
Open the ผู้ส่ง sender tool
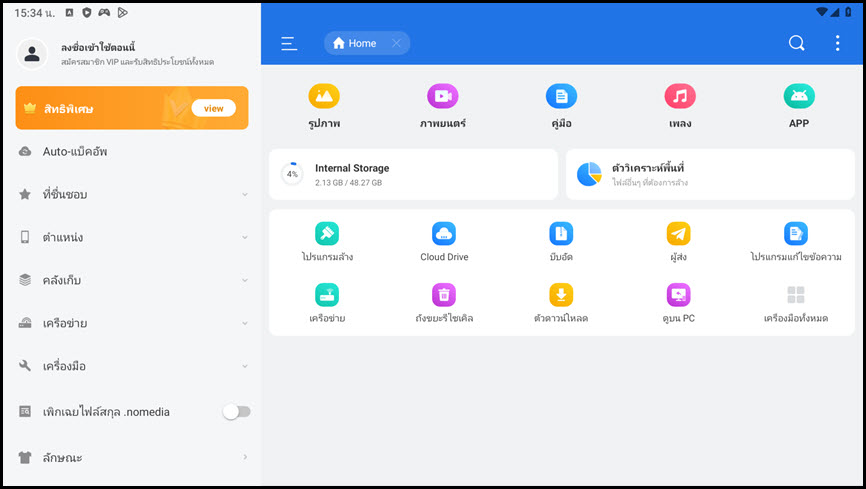(x=678, y=241)
